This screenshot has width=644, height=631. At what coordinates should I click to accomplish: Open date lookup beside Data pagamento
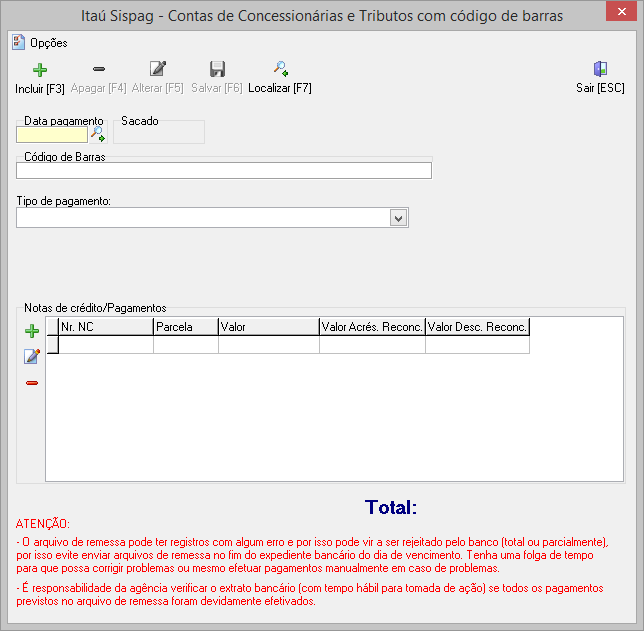tap(98, 134)
